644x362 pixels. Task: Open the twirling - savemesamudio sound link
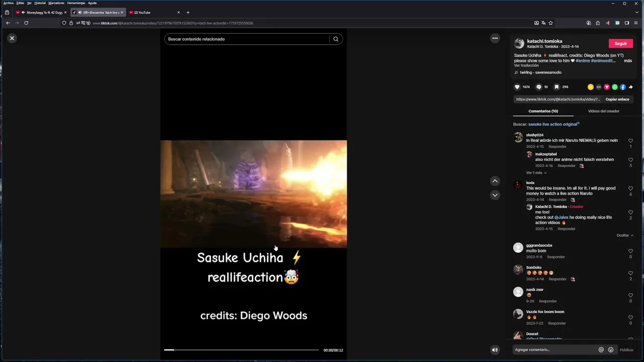[x=540, y=72]
